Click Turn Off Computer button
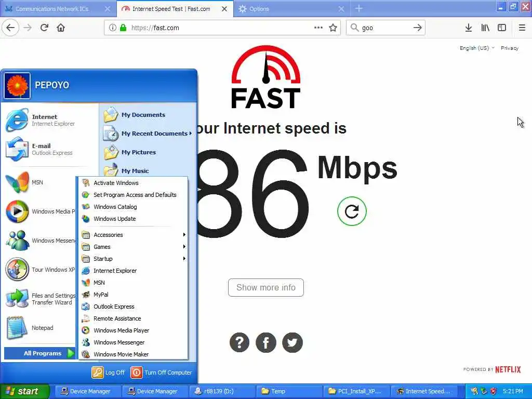 click(x=162, y=373)
